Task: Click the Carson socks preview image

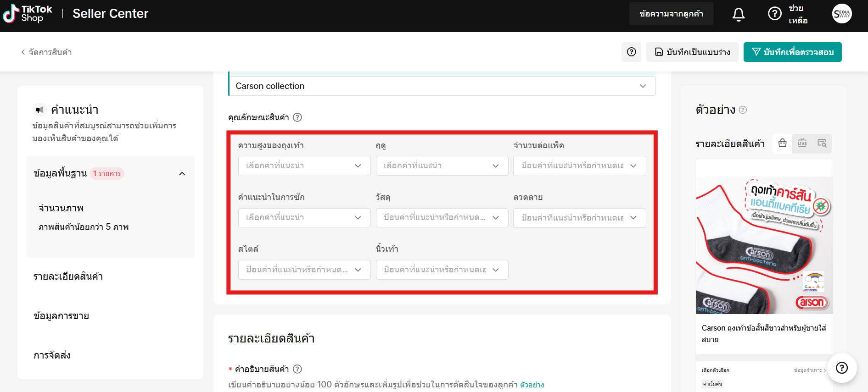Action: point(764,245)
